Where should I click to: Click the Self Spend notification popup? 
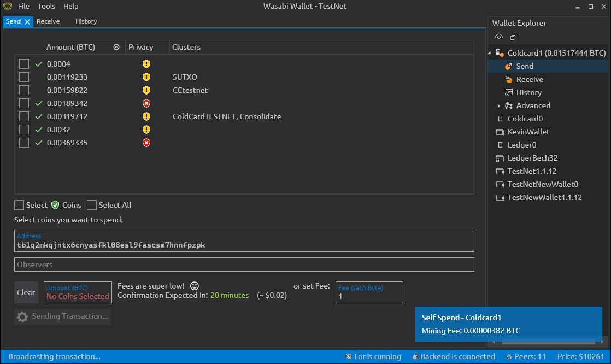(508, 324)
